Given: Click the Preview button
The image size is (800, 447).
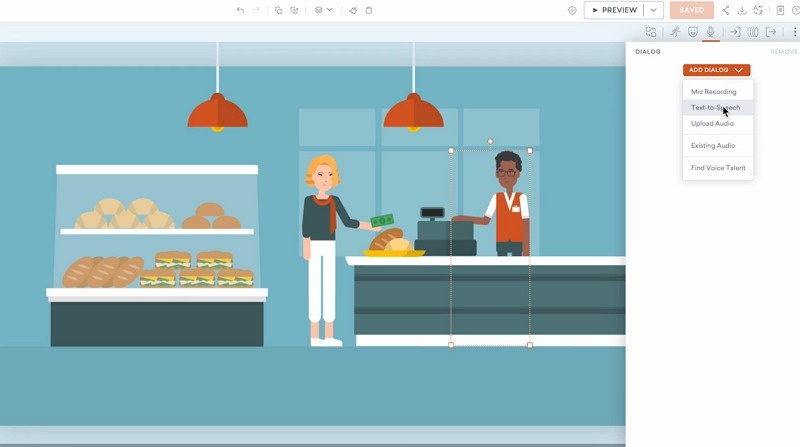Looking at the screenshot, I should tap(614, 10).
